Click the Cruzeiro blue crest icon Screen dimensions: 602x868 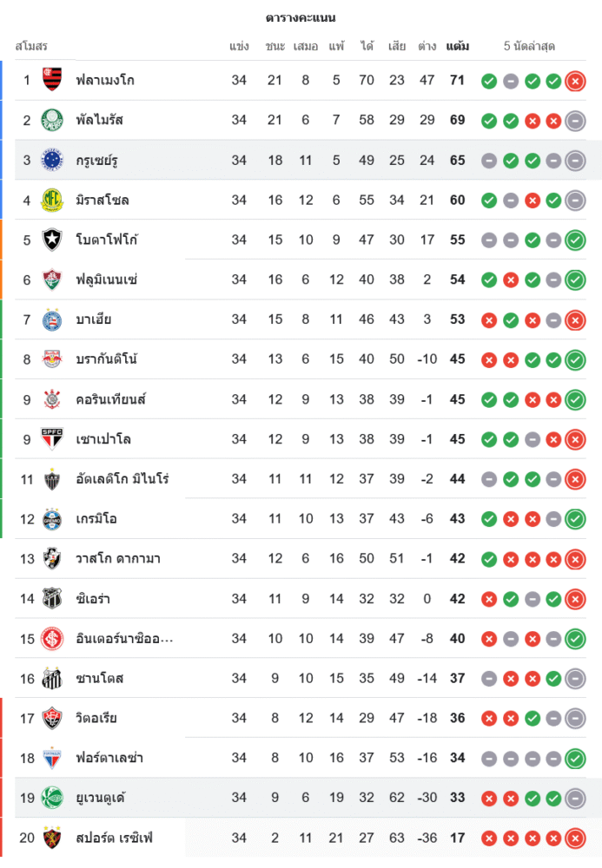click(52, 160)
